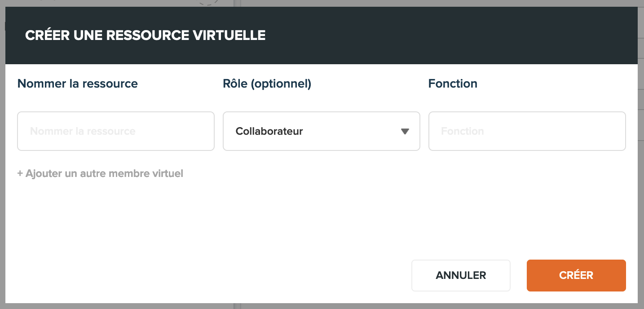Click the plus sign before Ajouter un autre membre
This screenshot has width=644, height=309.
20,173
